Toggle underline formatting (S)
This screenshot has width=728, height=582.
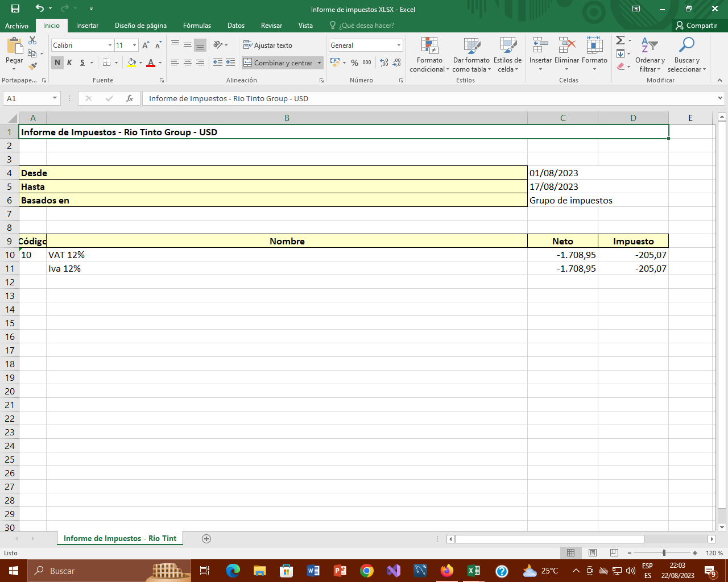pos(82,63)
